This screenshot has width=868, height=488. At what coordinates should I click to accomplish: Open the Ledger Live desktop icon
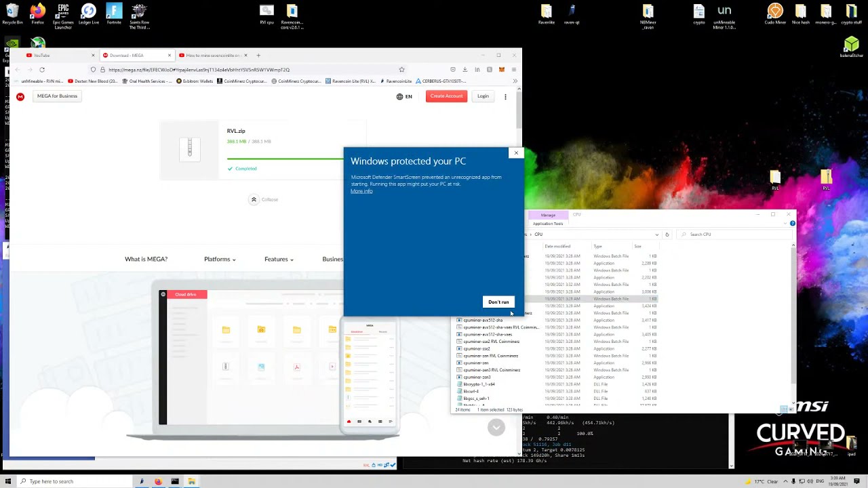coord(89,15)
